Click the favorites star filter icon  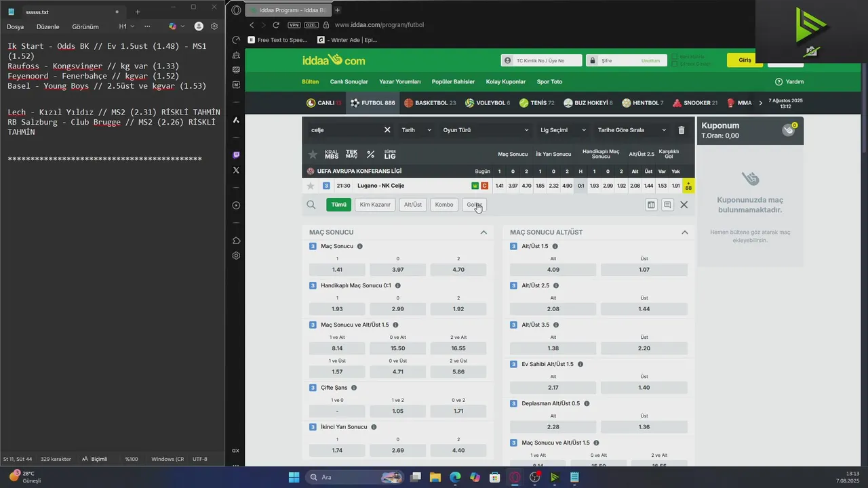[x=313, y=155]
